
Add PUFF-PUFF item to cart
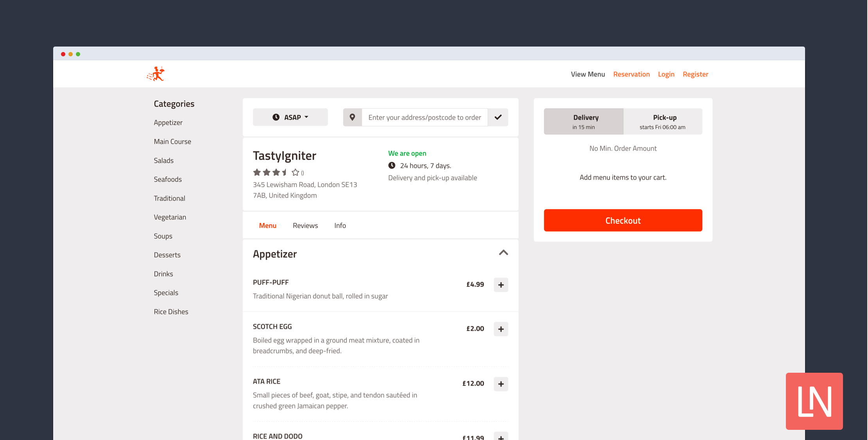pyautogui.click(x=500, y=285)
